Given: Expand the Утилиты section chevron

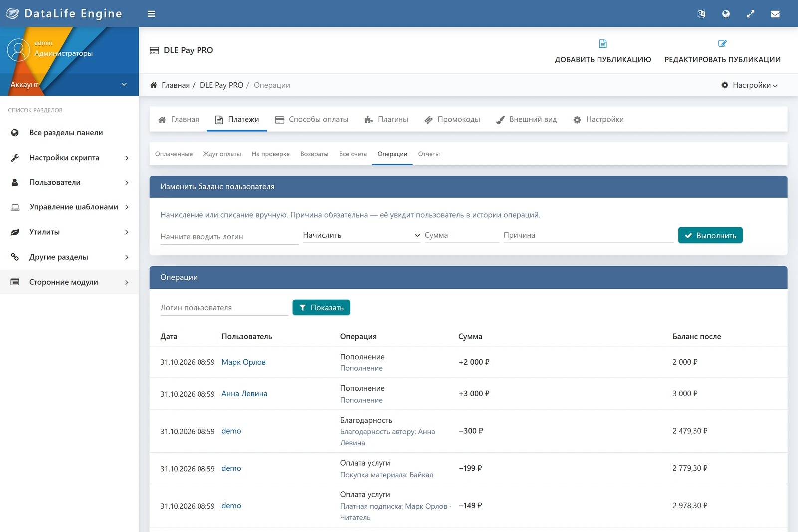Looking at the screenshot, I should (x=127, y=232).
